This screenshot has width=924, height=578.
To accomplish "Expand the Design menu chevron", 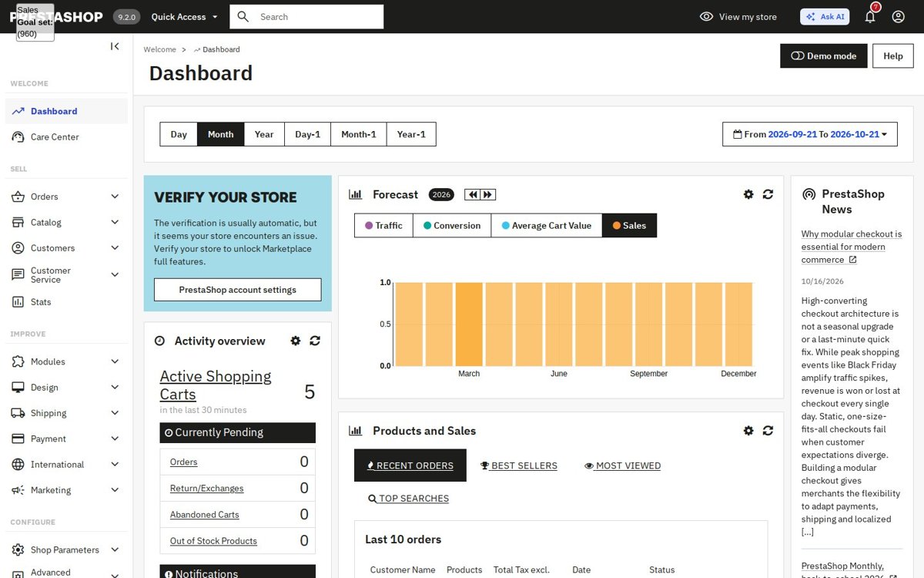I will (115, 387).
